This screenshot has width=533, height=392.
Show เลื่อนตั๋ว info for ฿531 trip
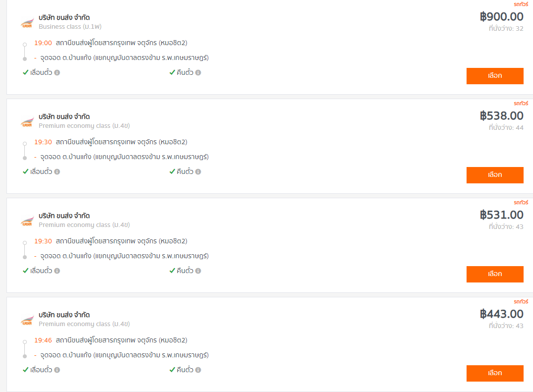pyautogui.click(x=57, y=271)
